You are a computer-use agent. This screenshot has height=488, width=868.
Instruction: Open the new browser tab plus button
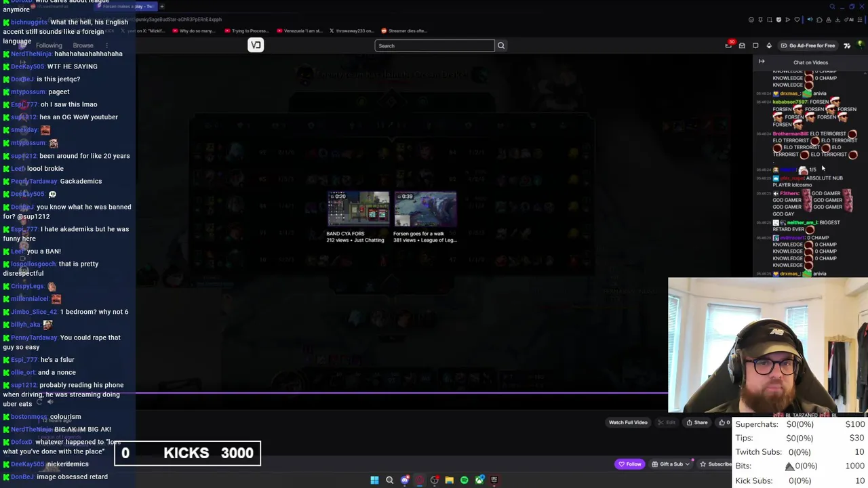pyautogui.click(x=162, y=6)
